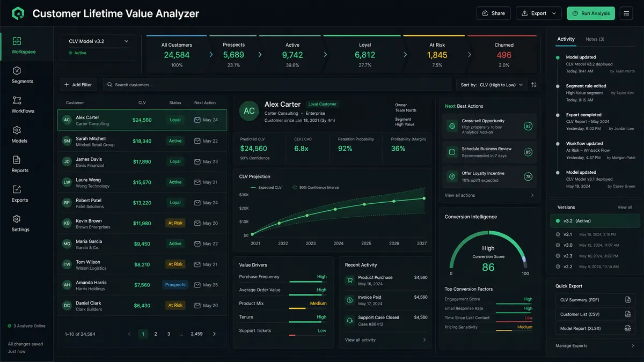Click the sort direction toggle icon
The height and width of the screenshot is (362, 644).
click(533, 85)
